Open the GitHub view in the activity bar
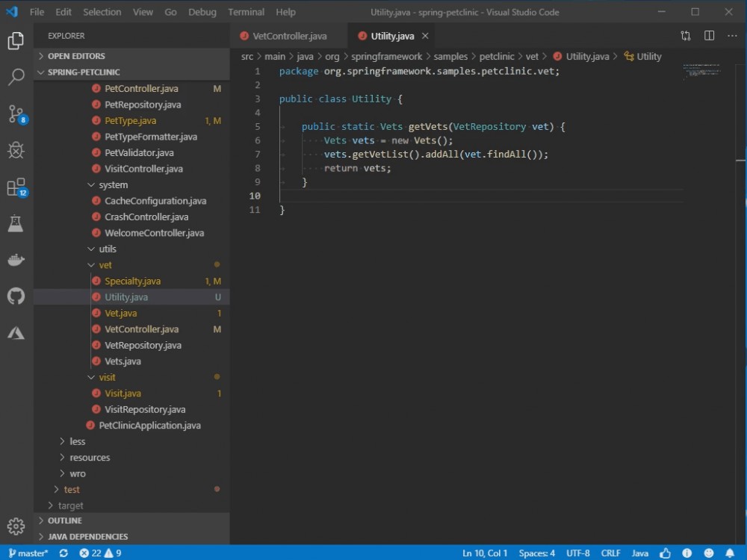747x560 pixels. pyautogui.click(x=16, y=296)
